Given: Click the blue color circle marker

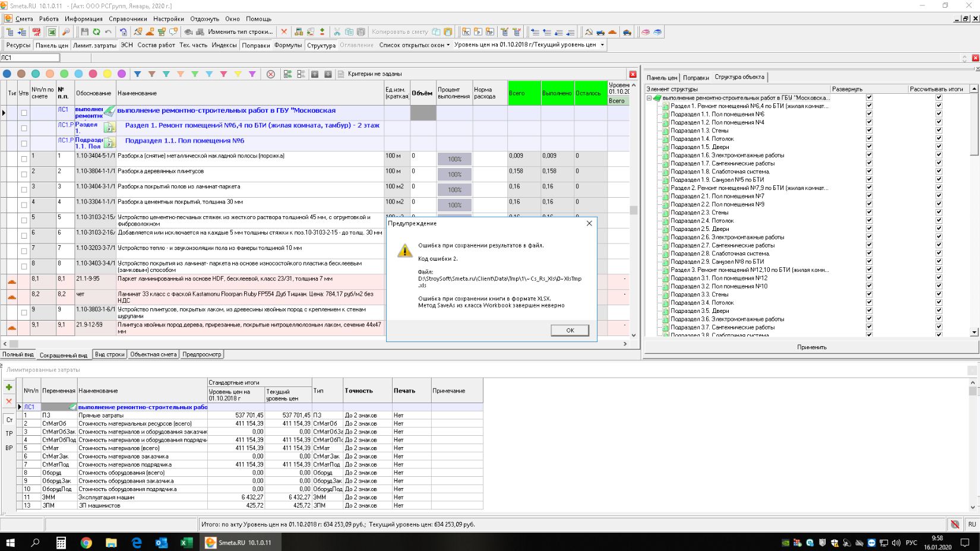Looking at the screenshot, I should tap(7, 74).
